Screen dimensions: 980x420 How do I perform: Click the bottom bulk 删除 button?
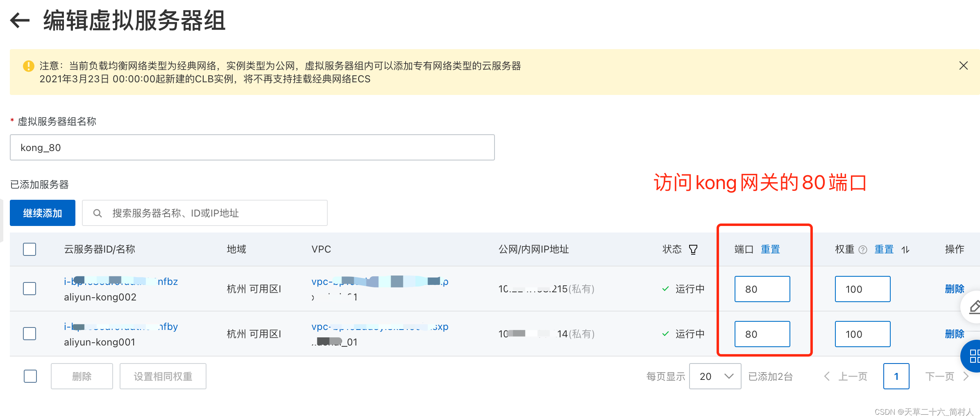tap(82, 376)
